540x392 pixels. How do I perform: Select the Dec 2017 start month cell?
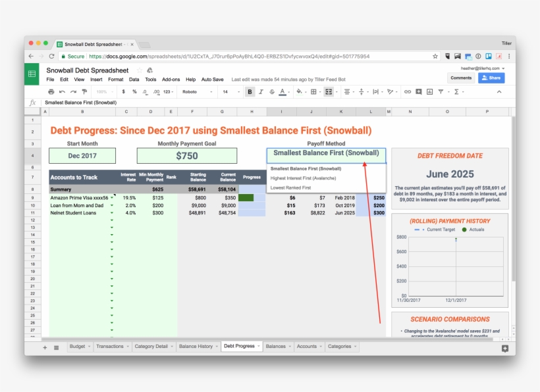82,156
